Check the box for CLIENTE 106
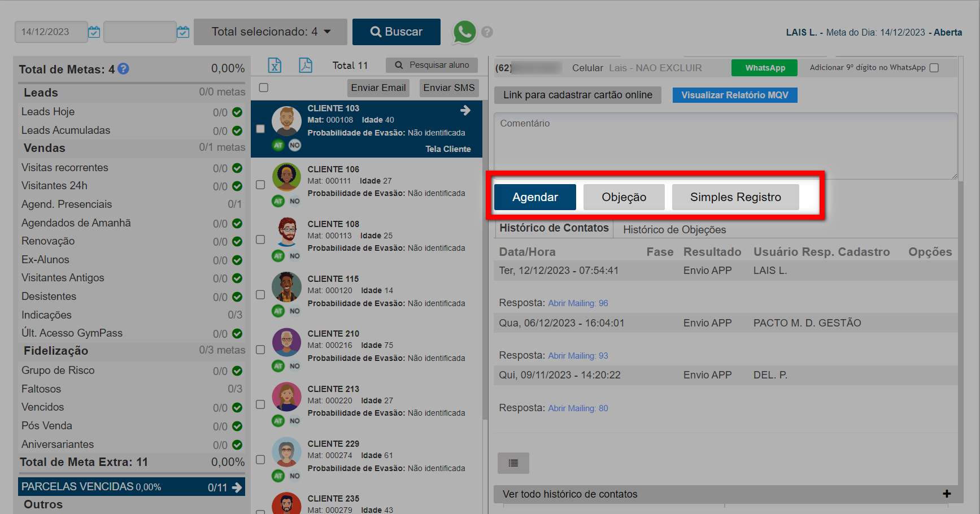This screenshot has height=514, width=980. tap(260, 185)
